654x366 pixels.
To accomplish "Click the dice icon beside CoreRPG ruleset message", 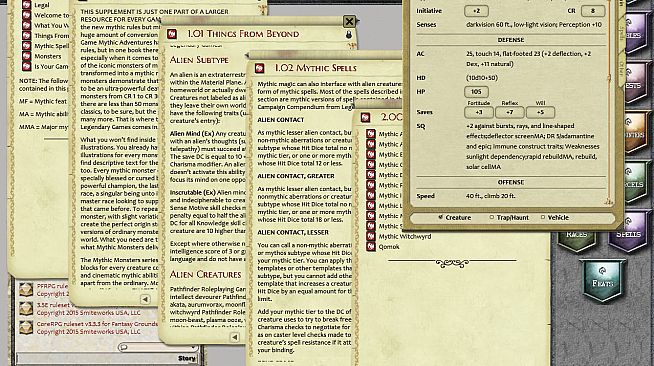I will tap(26, 328).
